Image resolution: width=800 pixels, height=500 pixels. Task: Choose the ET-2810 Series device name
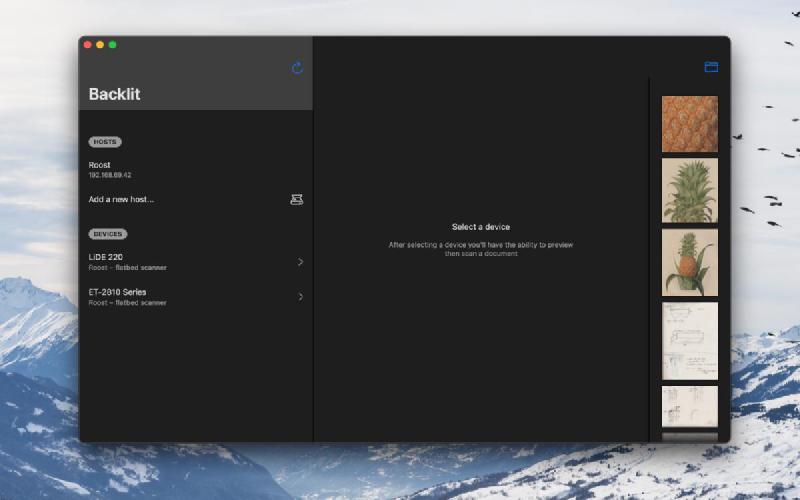(x=117, y=292)
